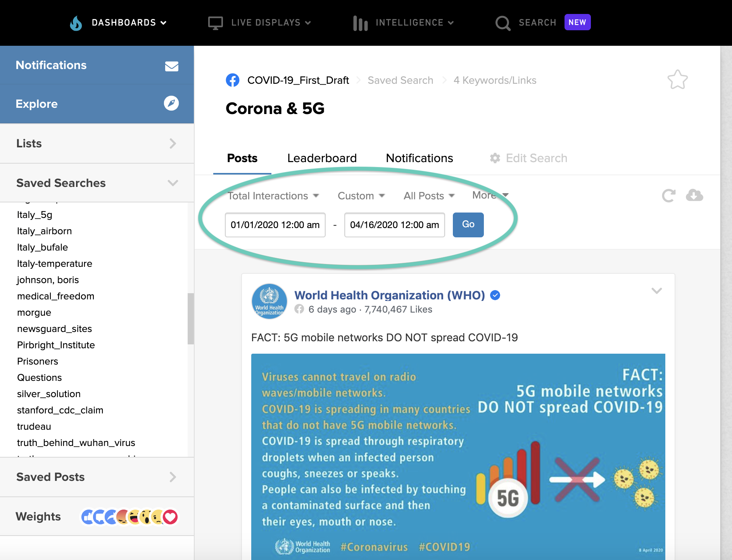The width and height of the screenshot is (732, 560).
Task: Select the Italy_bufale saved search
Action: click(42, 247)
